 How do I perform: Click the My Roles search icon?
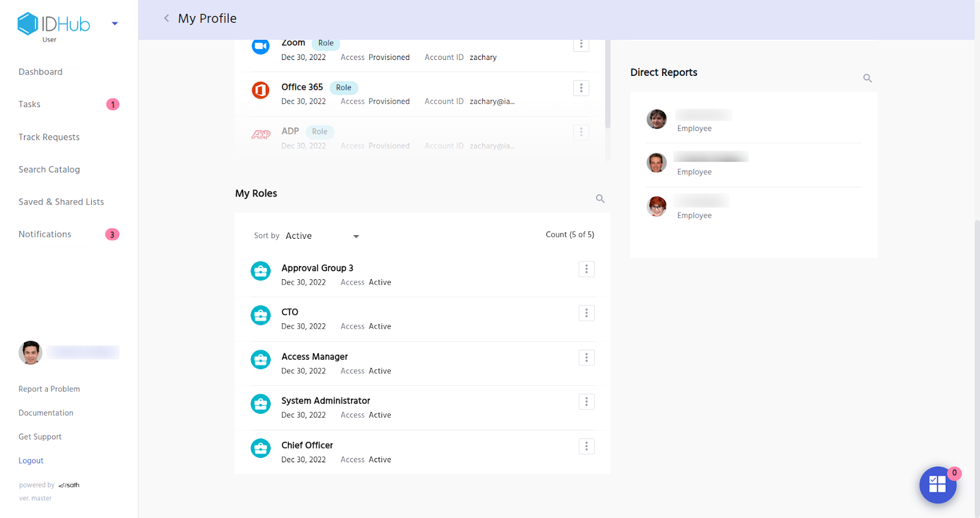[x=600, y=199]
